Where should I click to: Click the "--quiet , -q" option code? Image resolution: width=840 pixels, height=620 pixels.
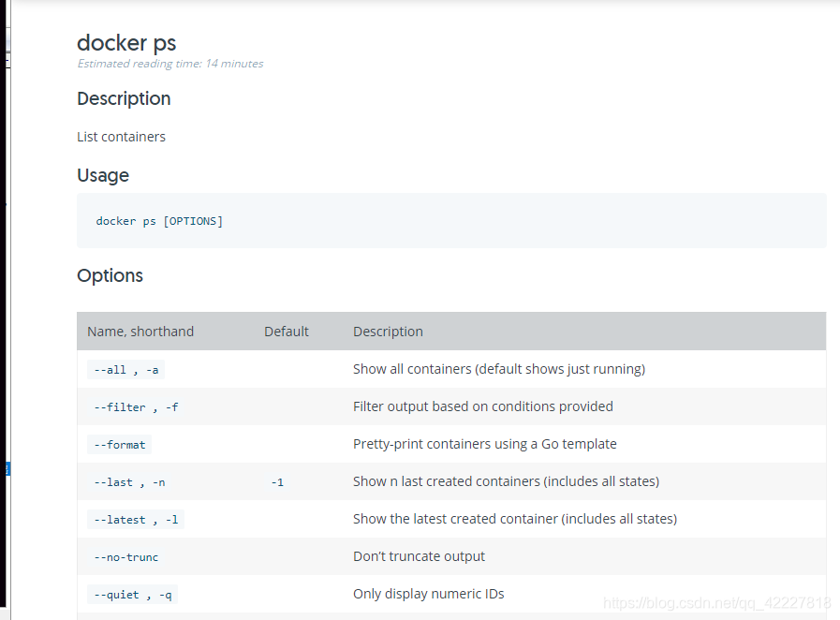132,595
